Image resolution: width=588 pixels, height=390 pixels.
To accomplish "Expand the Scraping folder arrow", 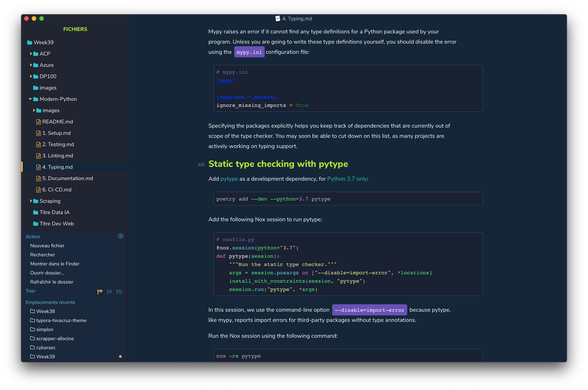I will pos(31,201).
